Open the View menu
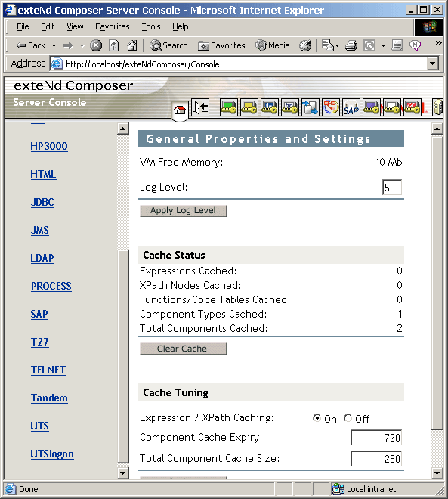Screen dimensions: 448x499 coord(75,26)
